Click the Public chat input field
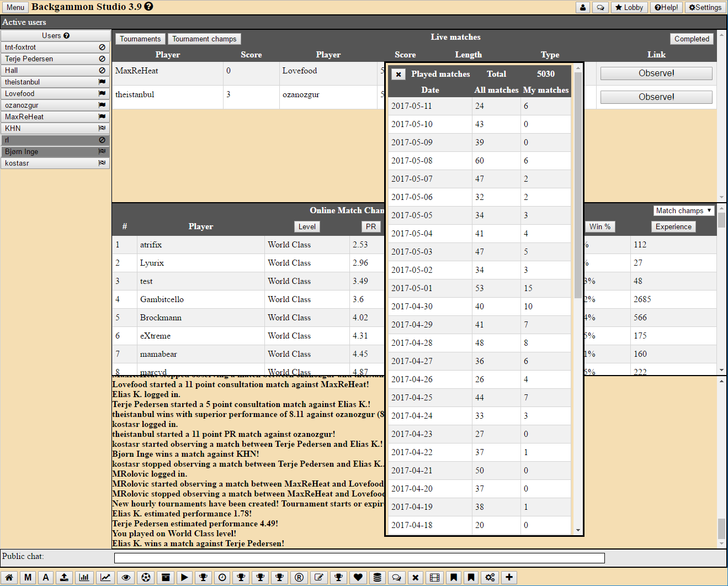 [x=359, y=558]
